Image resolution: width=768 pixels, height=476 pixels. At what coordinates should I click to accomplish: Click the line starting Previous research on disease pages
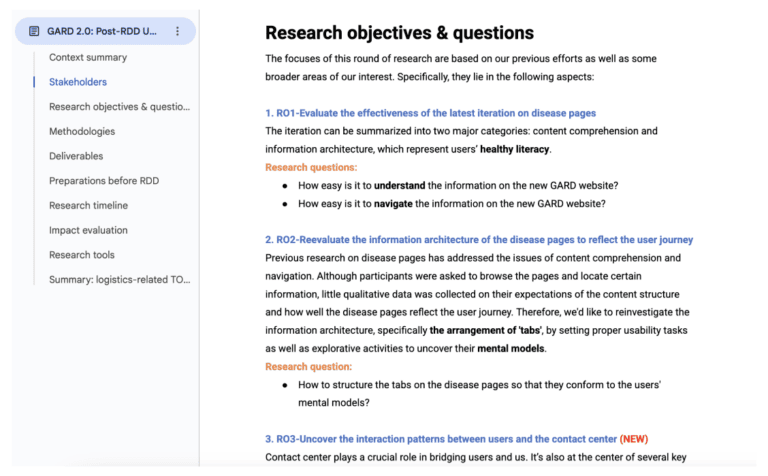point(473,258)
